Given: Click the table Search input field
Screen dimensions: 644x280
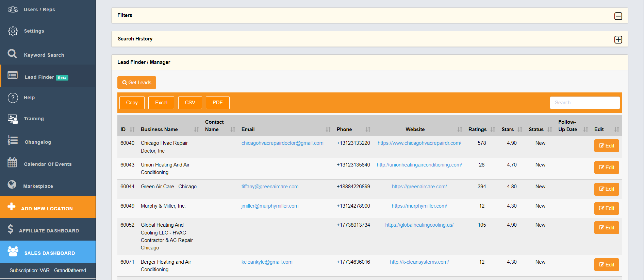Looking at the screenshot, I should 584,103.
